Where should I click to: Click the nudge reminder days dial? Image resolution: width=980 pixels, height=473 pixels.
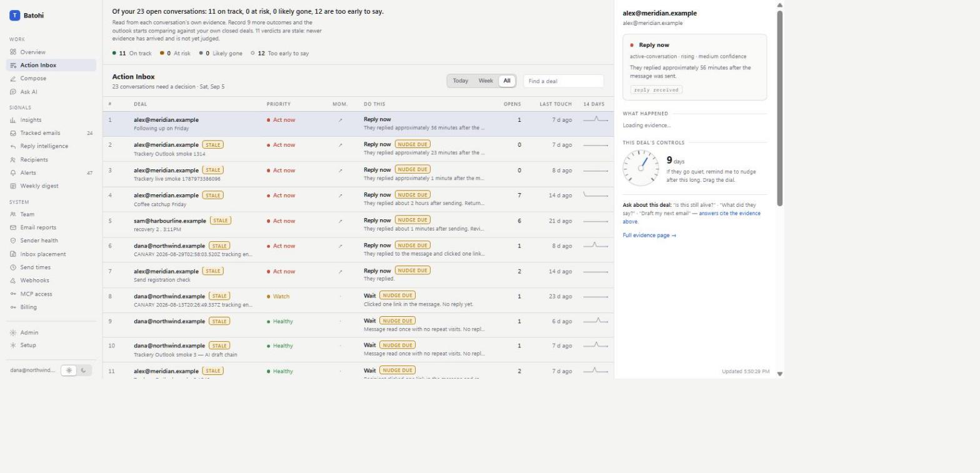click(641, 167)
